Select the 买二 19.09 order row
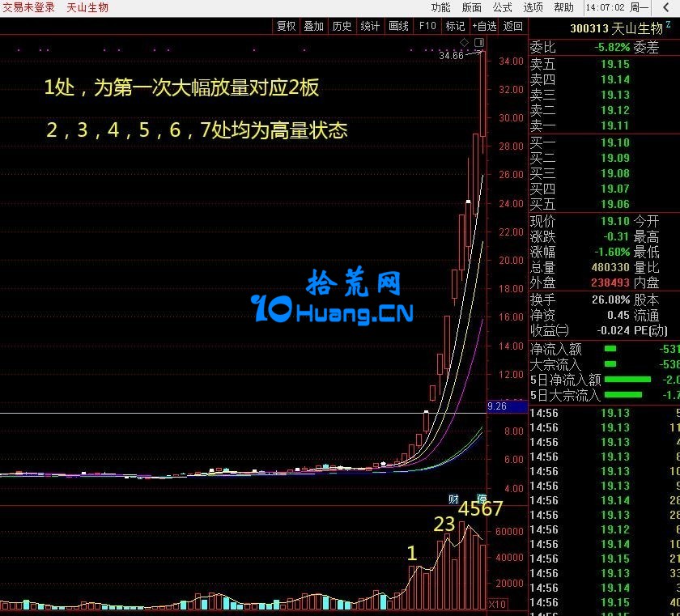680x616 pixels. point(604,158)
